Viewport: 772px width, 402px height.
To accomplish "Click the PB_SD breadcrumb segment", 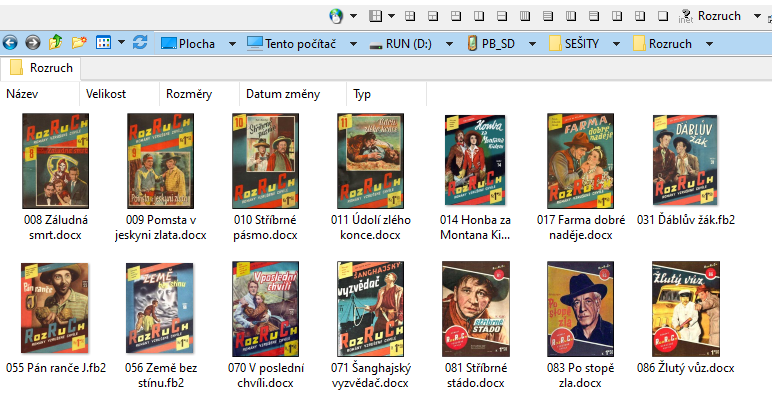I will click(x=496, y=44).
